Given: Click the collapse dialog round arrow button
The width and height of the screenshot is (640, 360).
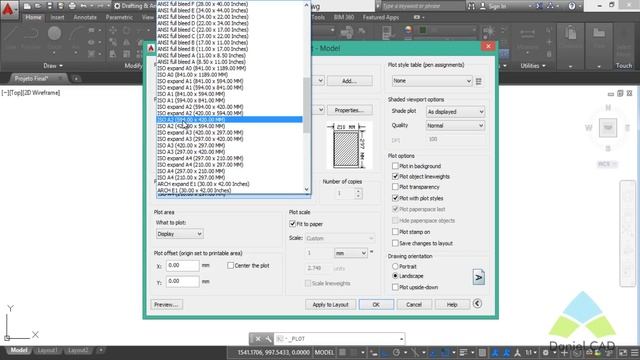Looking at the screenshot, I should point(477,303).
